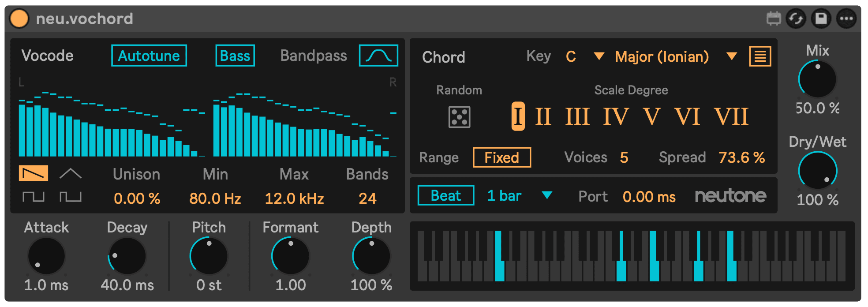868x307 pixels.
Task: Select the triangle waveform icon
Action: click(71, 173)
